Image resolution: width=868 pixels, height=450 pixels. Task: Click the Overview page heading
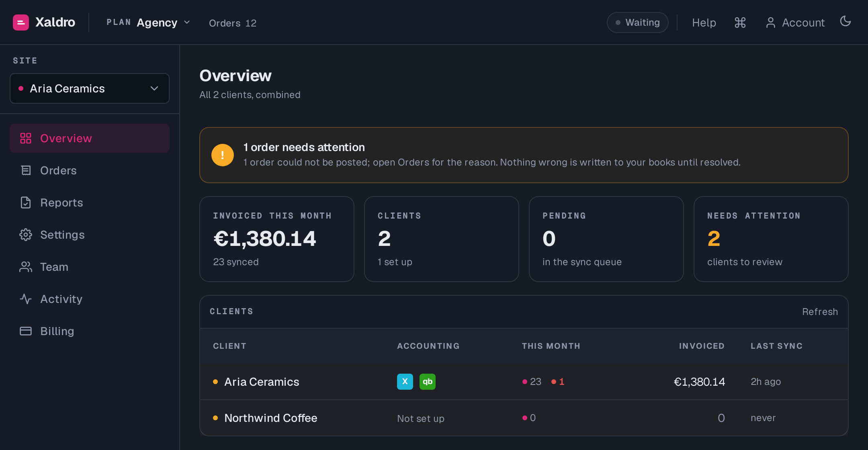coord(235,76)
